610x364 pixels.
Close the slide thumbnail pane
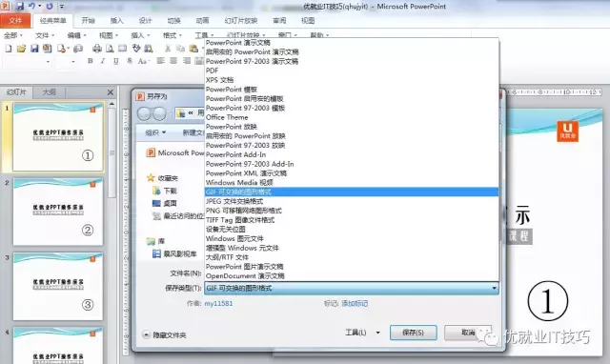pos(111,92)
